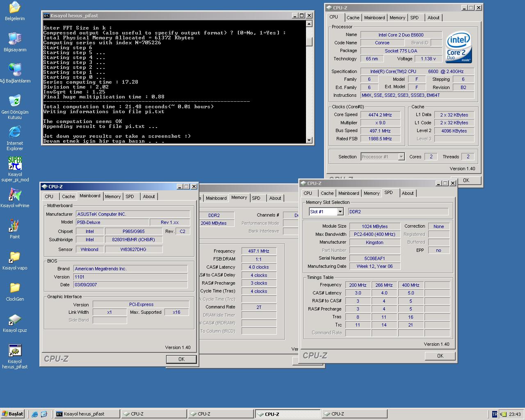Select Cache tab in CPU window
Image resolution: width=525 pixels, height=420 pixels.
[x=353, y=18]
